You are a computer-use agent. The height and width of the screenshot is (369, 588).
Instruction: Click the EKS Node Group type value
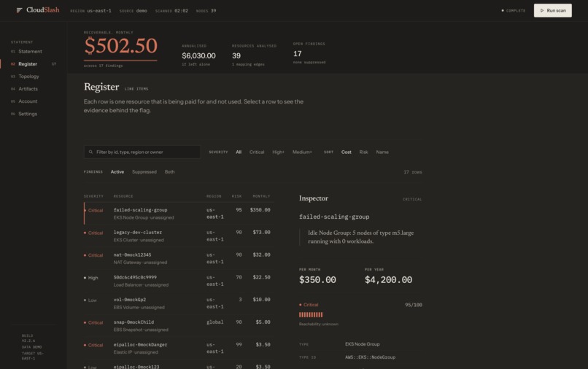(363, 344)
